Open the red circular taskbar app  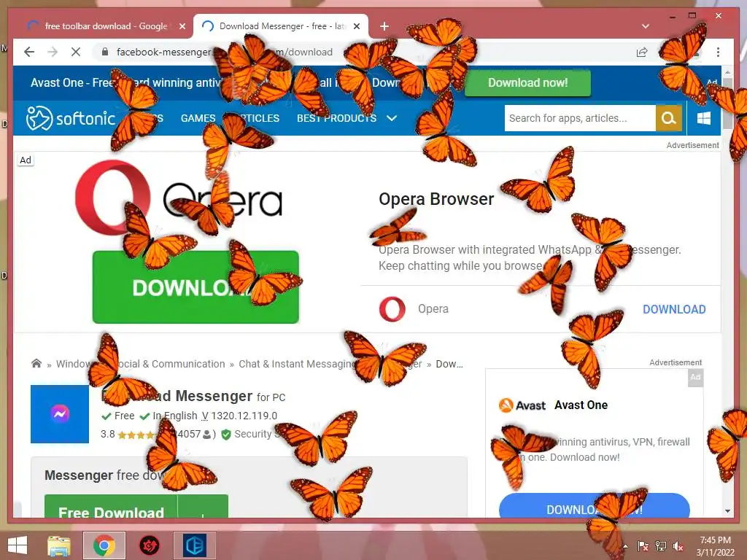click(x=149, y=545)
